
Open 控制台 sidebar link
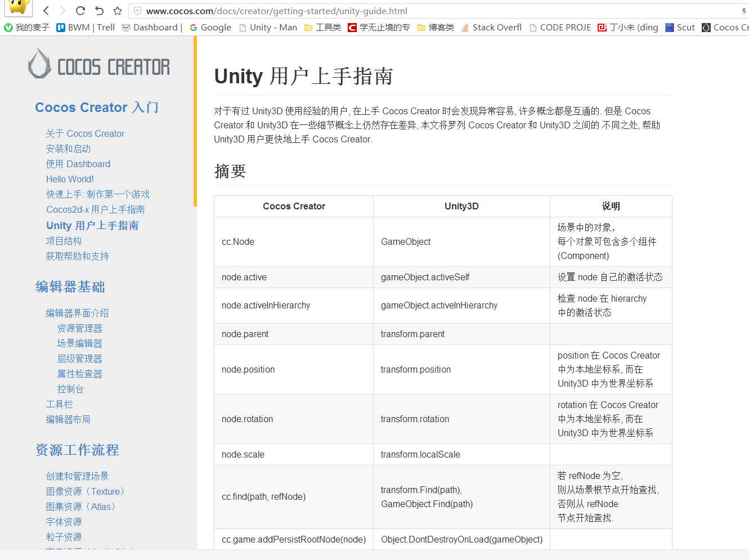70,389
